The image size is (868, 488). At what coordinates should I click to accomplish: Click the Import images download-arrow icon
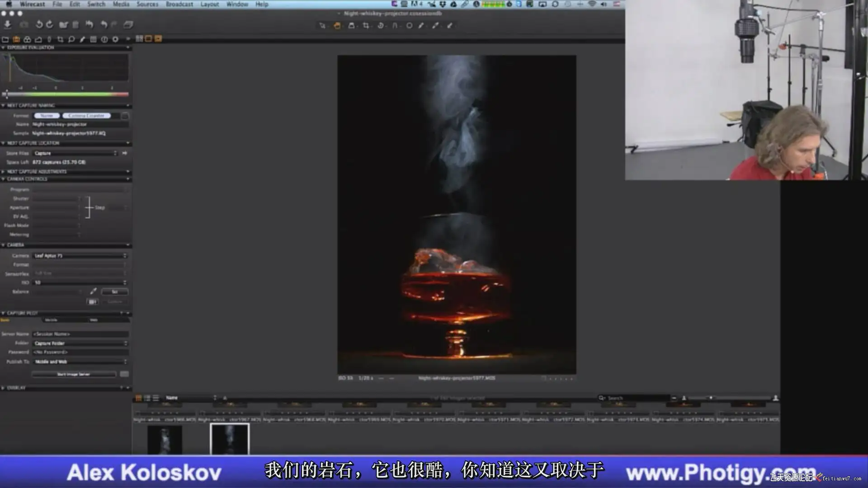[8, 24]
